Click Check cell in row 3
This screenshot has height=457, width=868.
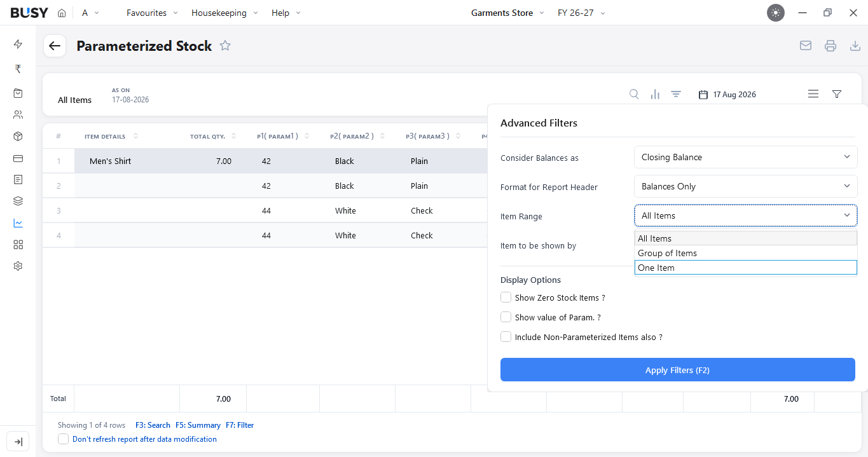(422, 210)
